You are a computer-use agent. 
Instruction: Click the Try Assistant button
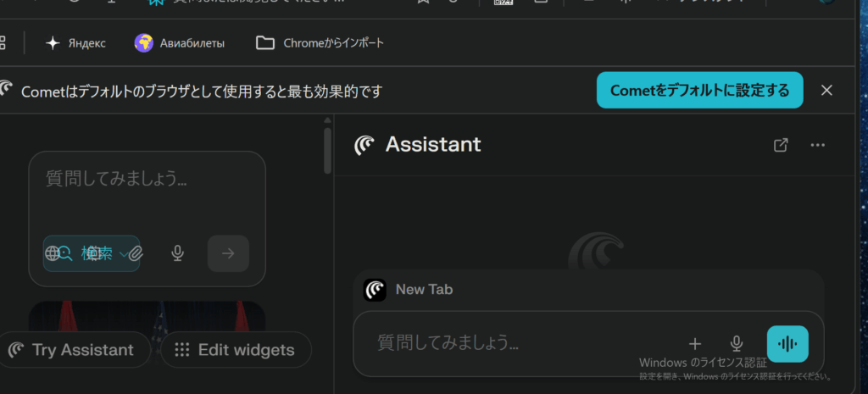[x=74, y=350]
